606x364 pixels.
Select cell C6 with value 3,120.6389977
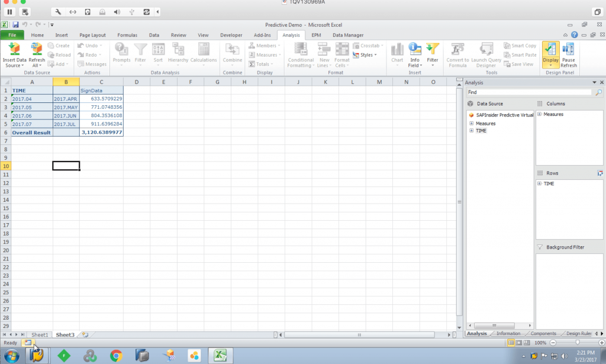[101, 132]
